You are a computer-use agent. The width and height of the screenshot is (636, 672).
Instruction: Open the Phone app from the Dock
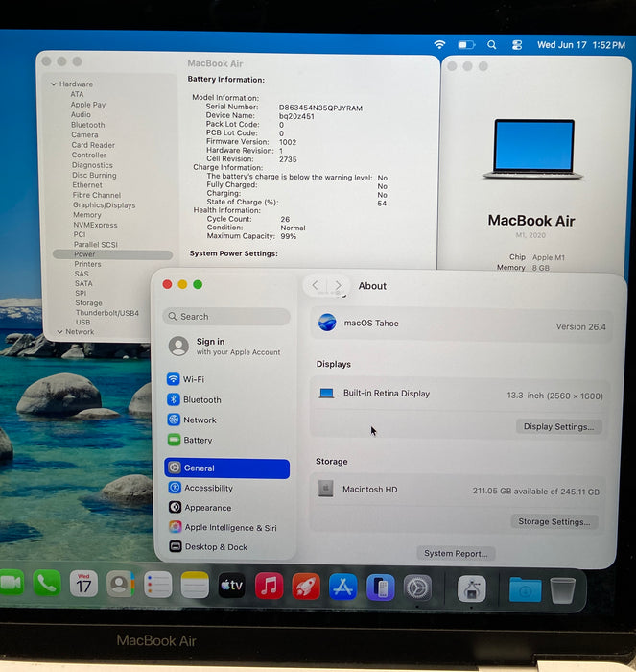click(x=47, y=584)
